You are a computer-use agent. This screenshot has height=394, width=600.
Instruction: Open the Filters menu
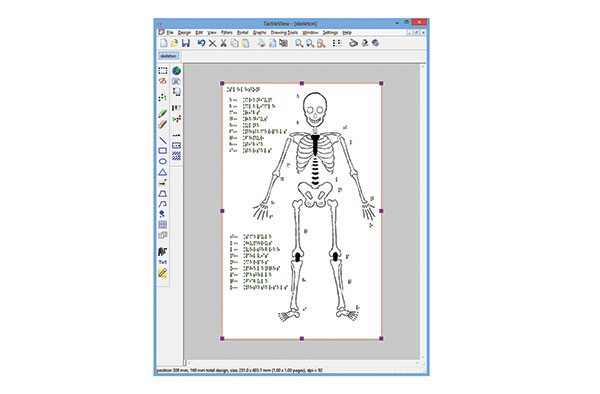point(227,33)
